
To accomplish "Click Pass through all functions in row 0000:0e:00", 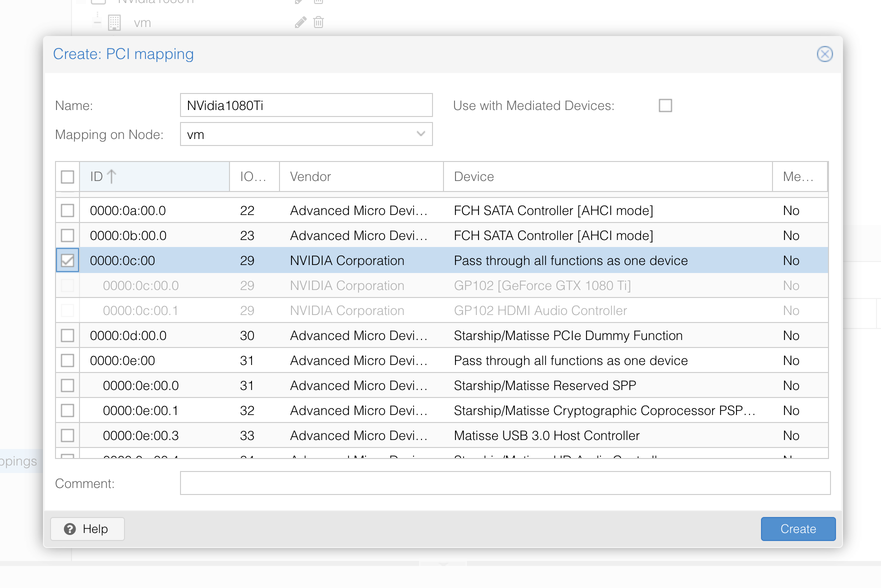I will pyautogui.click(x=570, y=360).
